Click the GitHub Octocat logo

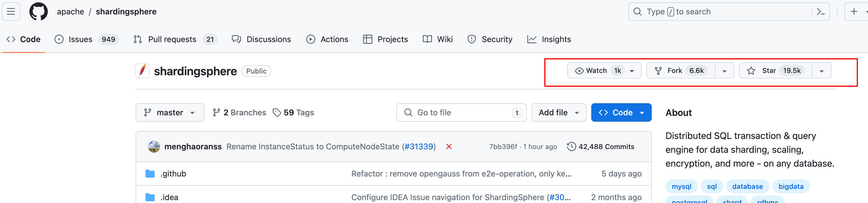[x=38, y=12]
